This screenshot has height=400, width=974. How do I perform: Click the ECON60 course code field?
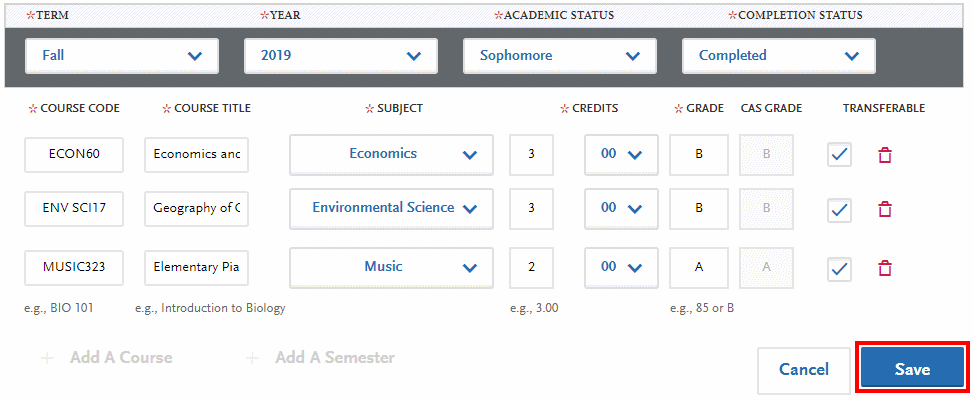74,154
